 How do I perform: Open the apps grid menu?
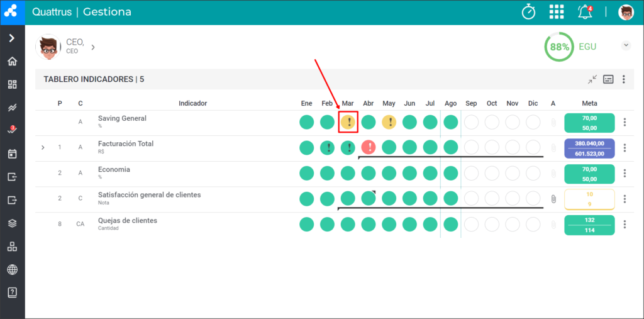(557, 12)
